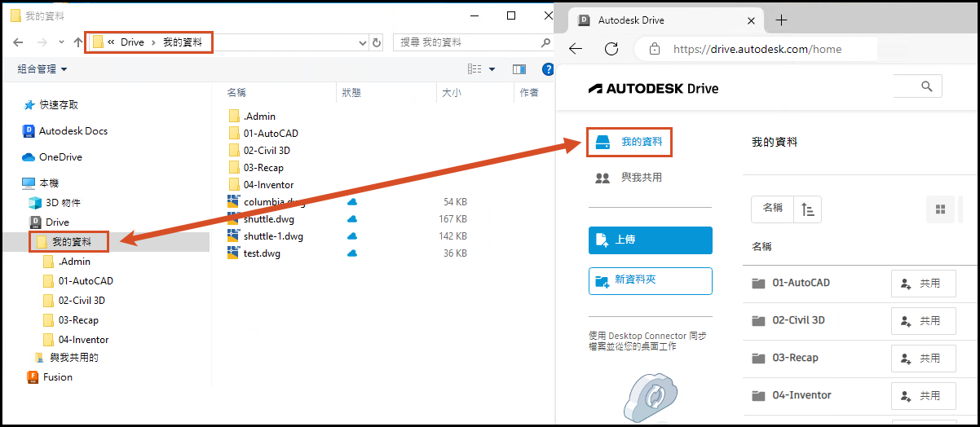Image resolution: width=980 pixels, height=427 pixels.
Task: Open Explorer help question mark
Action: coord(548,69)
